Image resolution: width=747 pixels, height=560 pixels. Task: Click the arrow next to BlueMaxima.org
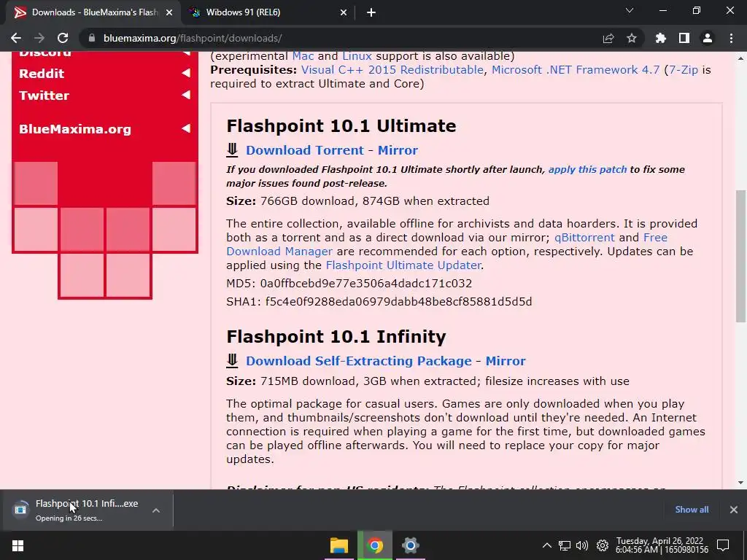point(186,128)
